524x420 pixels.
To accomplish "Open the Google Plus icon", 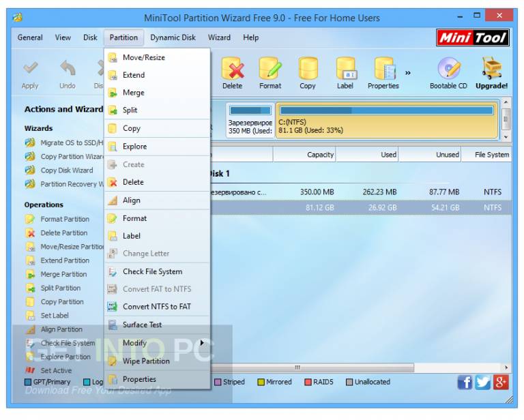I will point(501,382).
